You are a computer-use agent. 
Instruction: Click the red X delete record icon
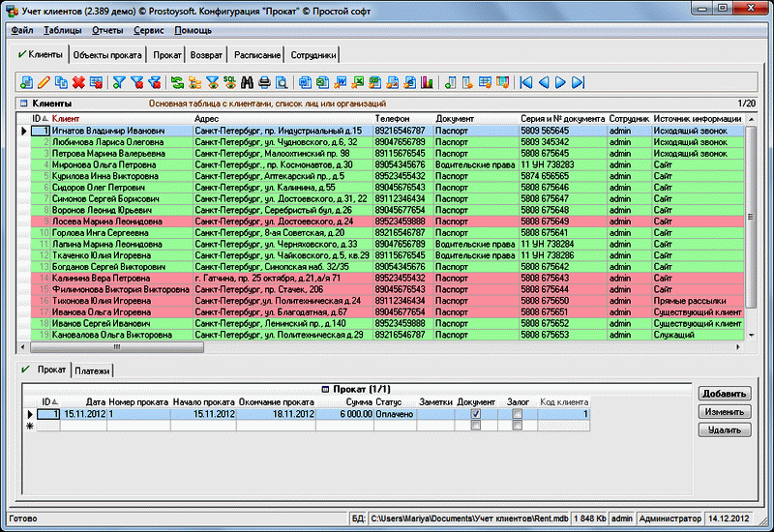click(78, 82)
